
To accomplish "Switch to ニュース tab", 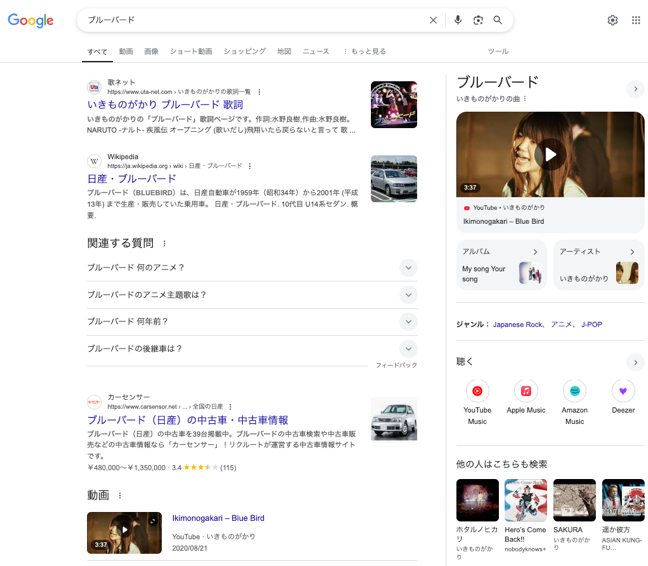I will (x=316, y=51).
